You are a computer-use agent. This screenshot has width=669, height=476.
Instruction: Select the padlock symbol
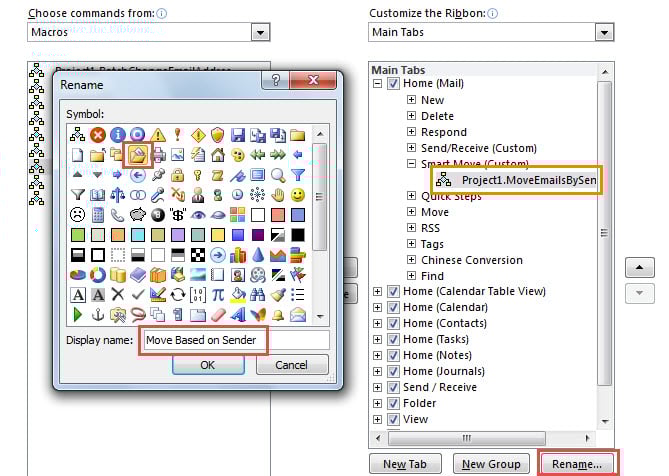178,174
